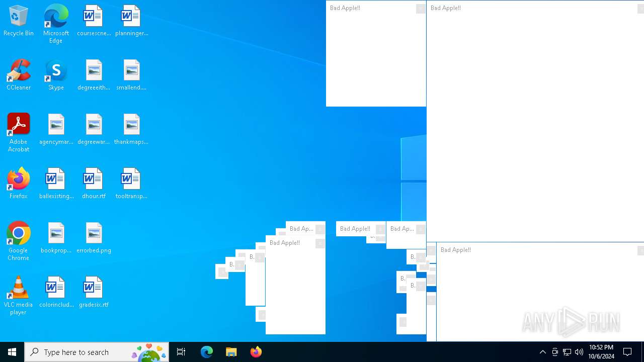Open Task View on the taskbar
644x362 pixels.
tap(181, 352)
